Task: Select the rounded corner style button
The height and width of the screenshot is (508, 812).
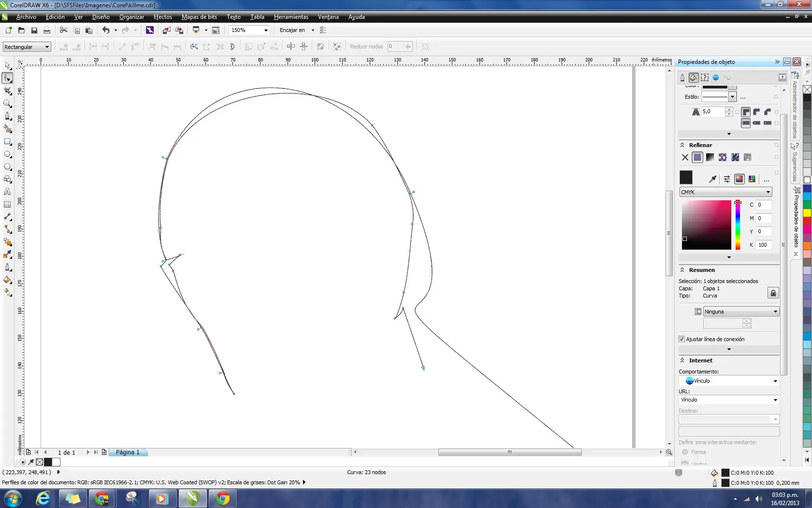Action: 756,112
